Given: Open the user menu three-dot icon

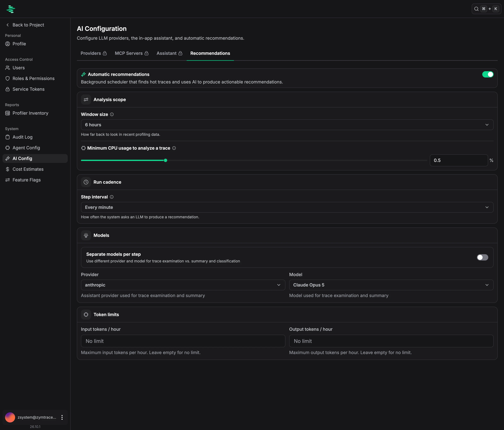Looking at the screenshot, I should pyautogui.click(x=62, y=417).
